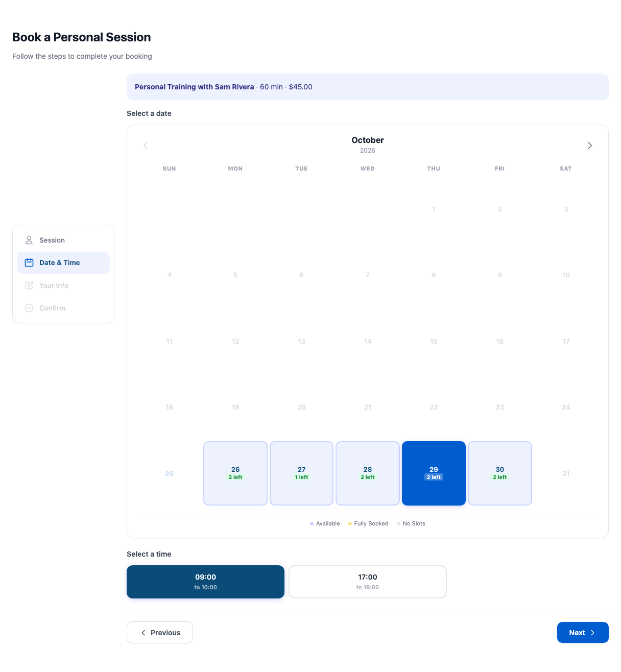Open the Confirm step
Screen dimensions: 621x672
[x=63, y=308]
